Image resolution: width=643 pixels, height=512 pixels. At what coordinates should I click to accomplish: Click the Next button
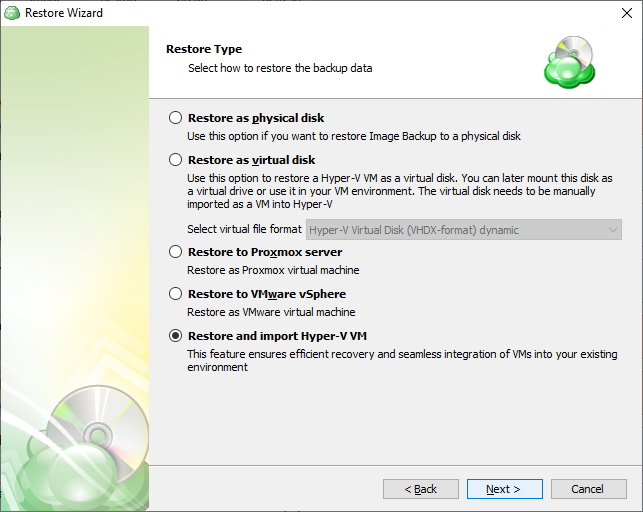pos(504,489)
